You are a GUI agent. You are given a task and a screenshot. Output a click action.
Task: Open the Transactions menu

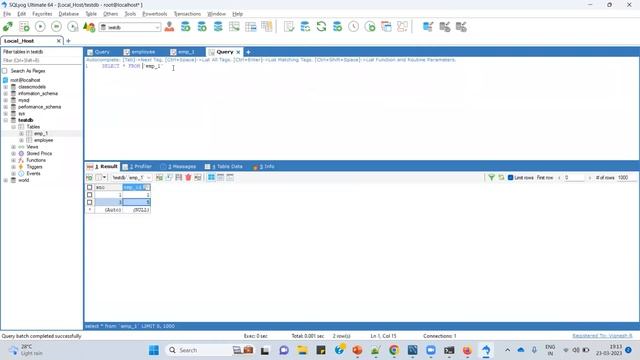[x=187, y=14]
